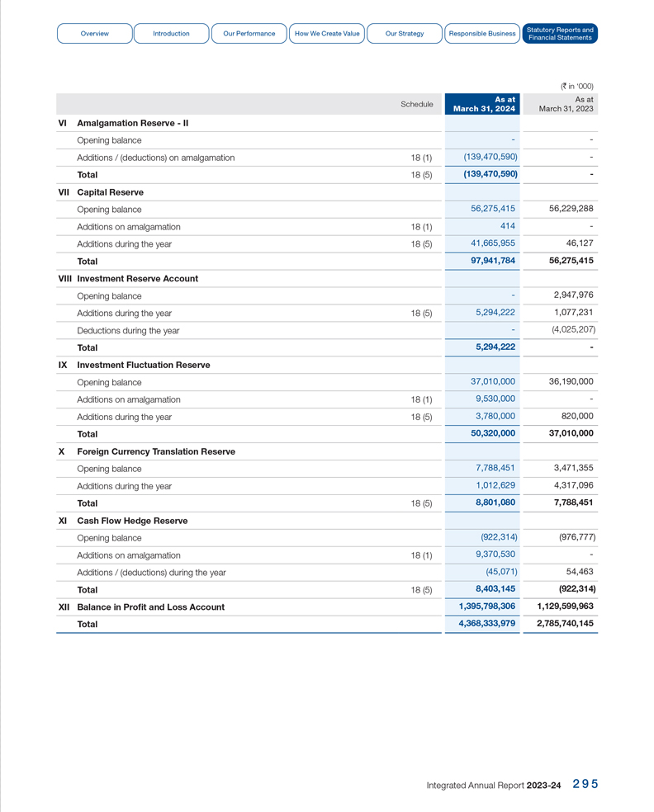Select the Schedule column header
Image resolution: width=654 pixels, height=812 pixels.
point(416,105)
